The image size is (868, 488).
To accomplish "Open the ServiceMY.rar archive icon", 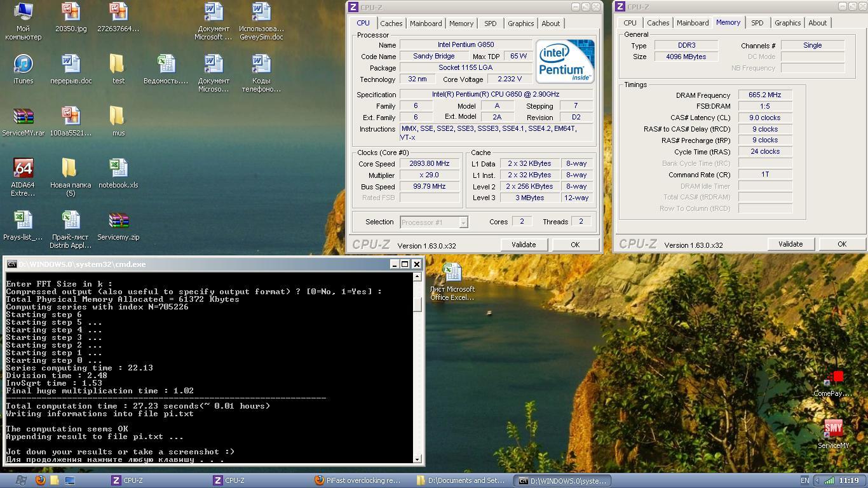I will coord(24,116).
